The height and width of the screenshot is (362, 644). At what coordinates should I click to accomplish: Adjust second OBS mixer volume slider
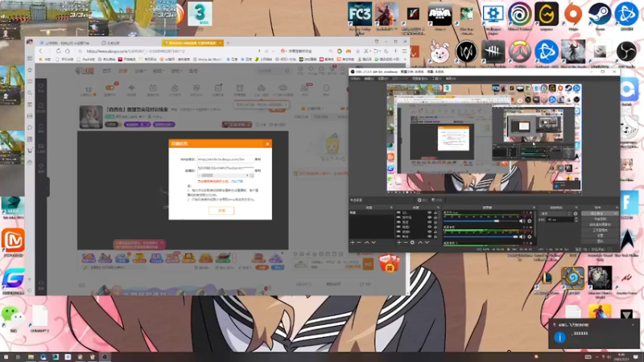[481, 237]
